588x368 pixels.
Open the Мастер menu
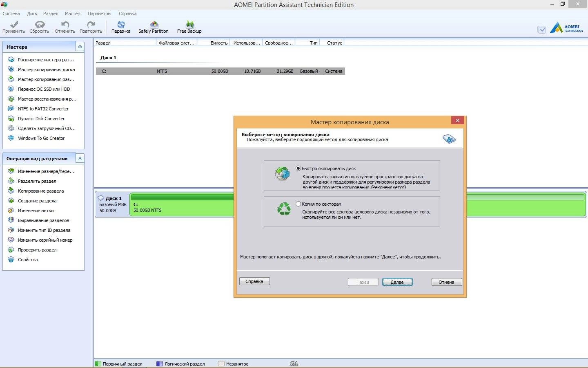[72, 13]
